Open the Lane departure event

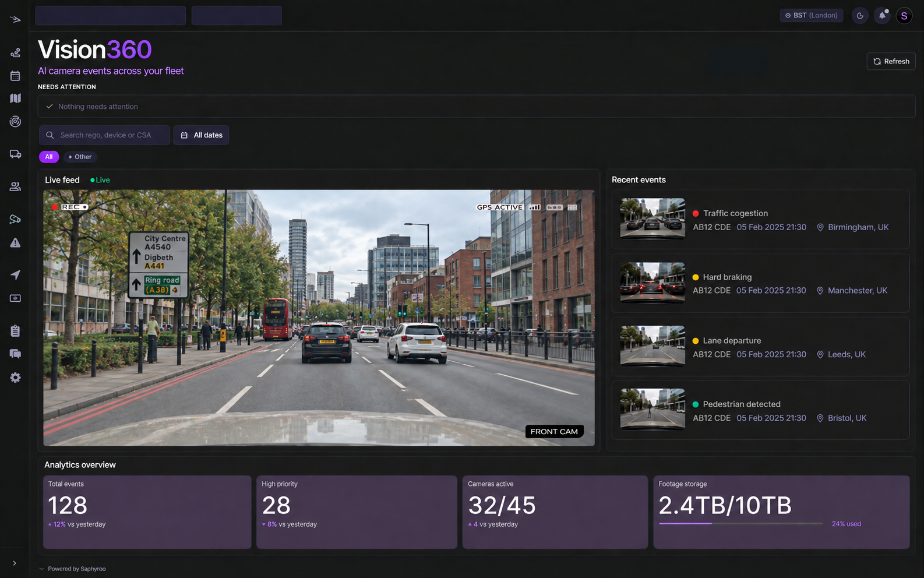click(x=760, y=347)
